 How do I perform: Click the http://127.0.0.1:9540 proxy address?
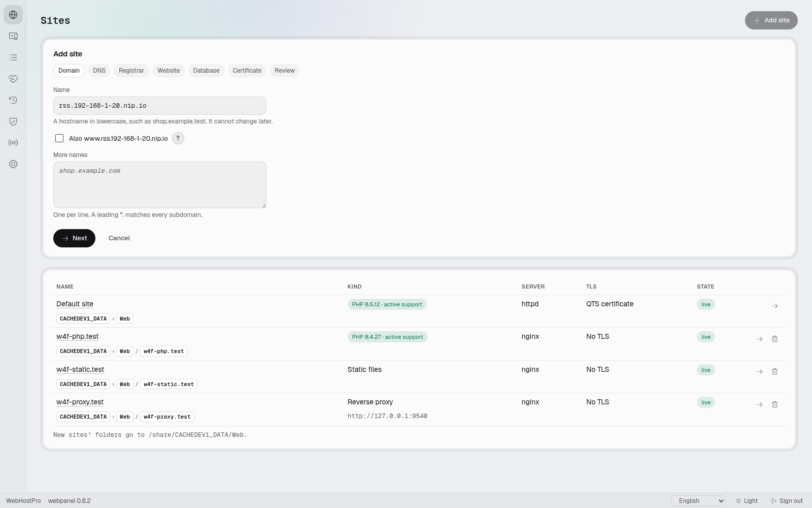pos(387,416)
